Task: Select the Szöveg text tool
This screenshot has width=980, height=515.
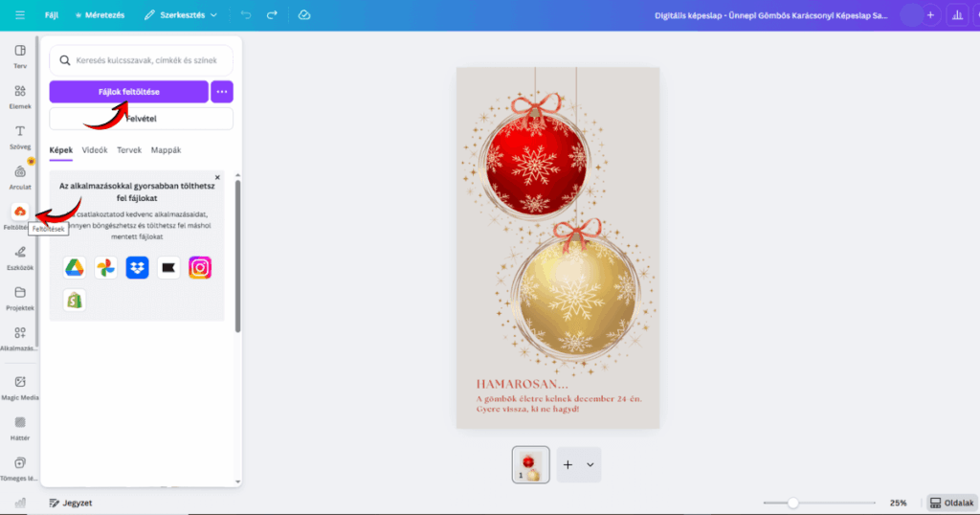Action: tap(20, 136)
